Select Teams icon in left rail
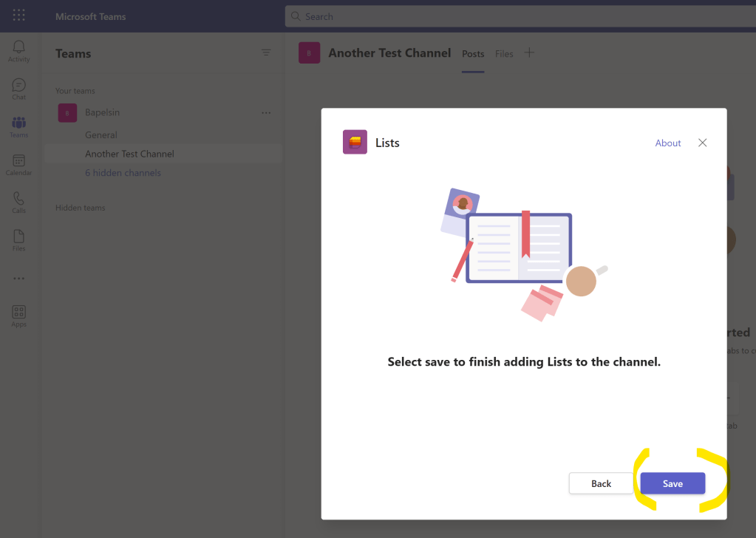 coord(19,126)
